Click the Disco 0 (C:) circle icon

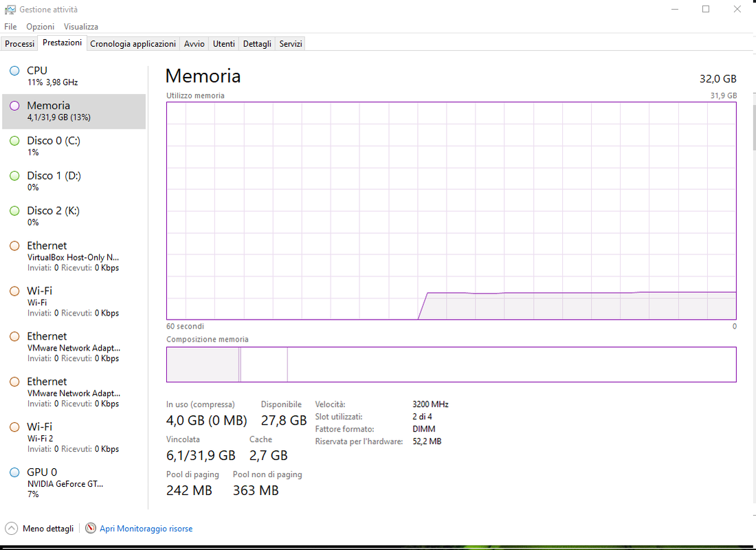[14, 141]
